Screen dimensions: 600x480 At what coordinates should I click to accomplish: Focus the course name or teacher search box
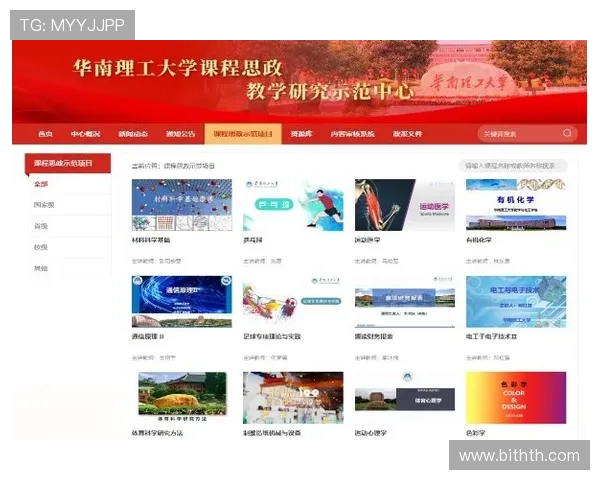pos(513,166)
